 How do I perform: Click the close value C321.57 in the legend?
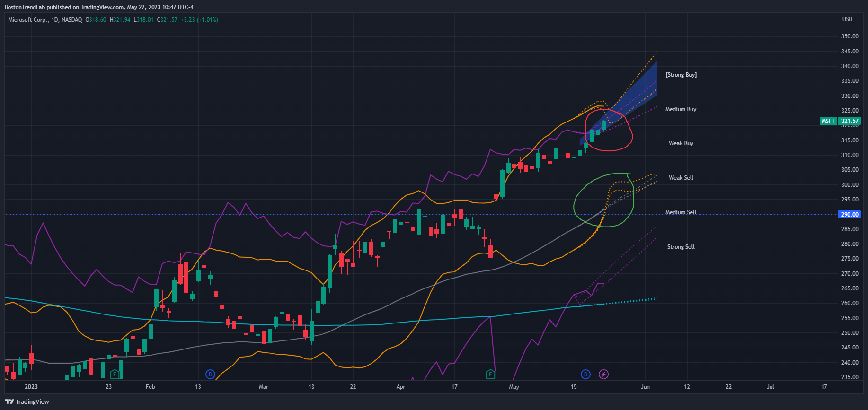167,20
